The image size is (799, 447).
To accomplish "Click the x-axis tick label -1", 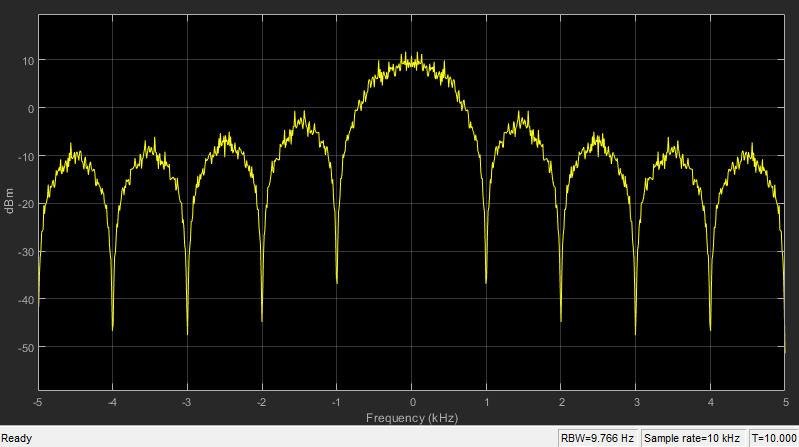I will pos(336,403).
